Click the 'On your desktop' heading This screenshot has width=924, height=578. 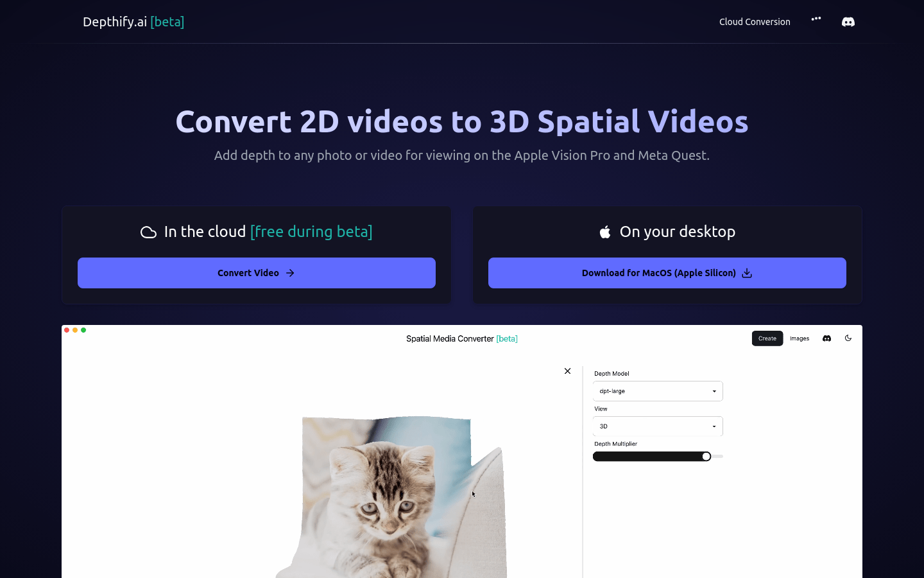678,232
